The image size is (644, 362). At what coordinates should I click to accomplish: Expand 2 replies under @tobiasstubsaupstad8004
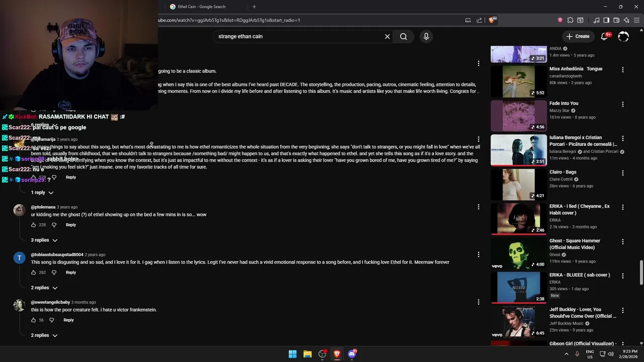point(44,288)
